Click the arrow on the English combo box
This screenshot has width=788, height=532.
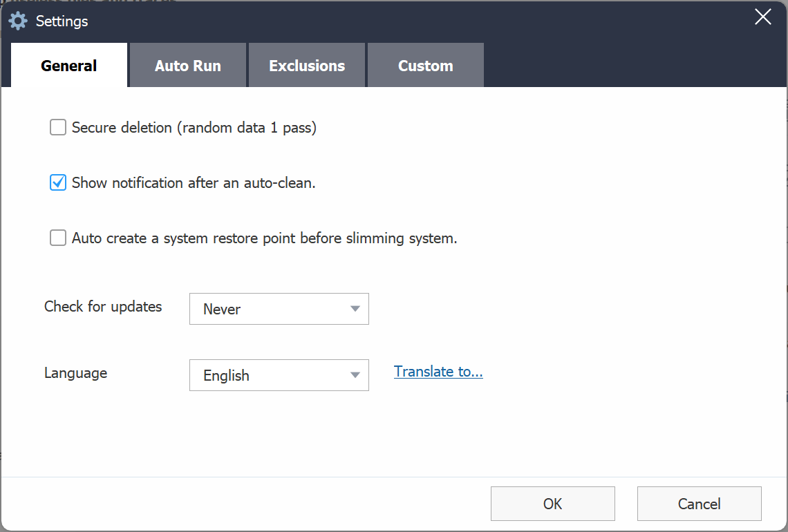tap(355, 375)
